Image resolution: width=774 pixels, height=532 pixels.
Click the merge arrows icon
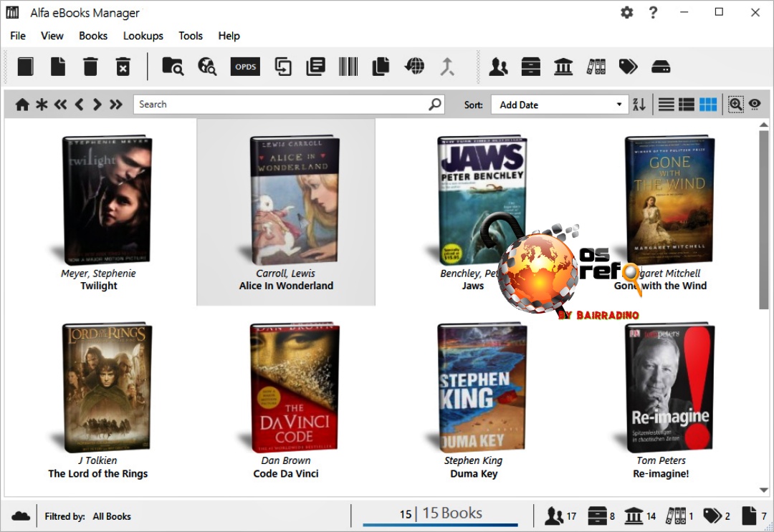tap(446, 67)
